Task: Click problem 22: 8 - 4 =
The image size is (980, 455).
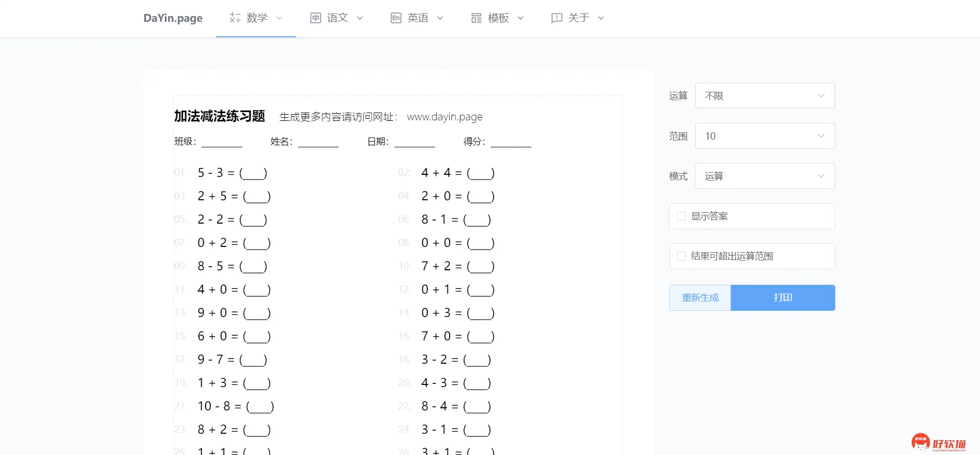Action: [456, 406]
